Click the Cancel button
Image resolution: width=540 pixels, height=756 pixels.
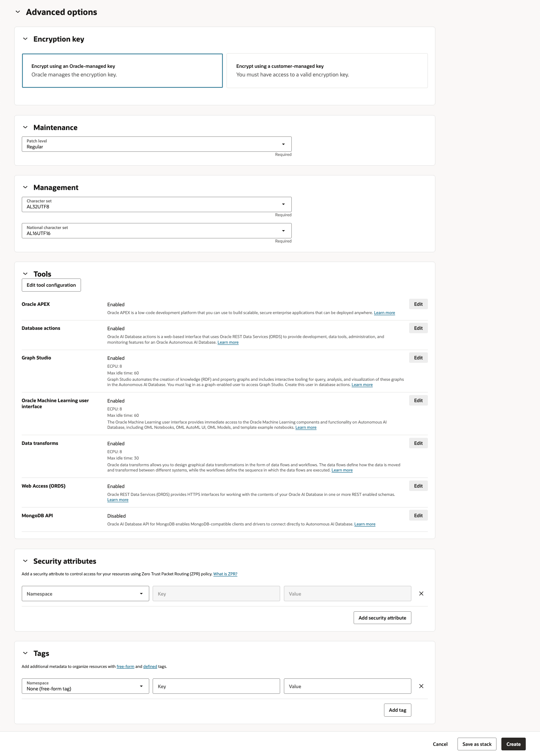(x=440, y=744)
